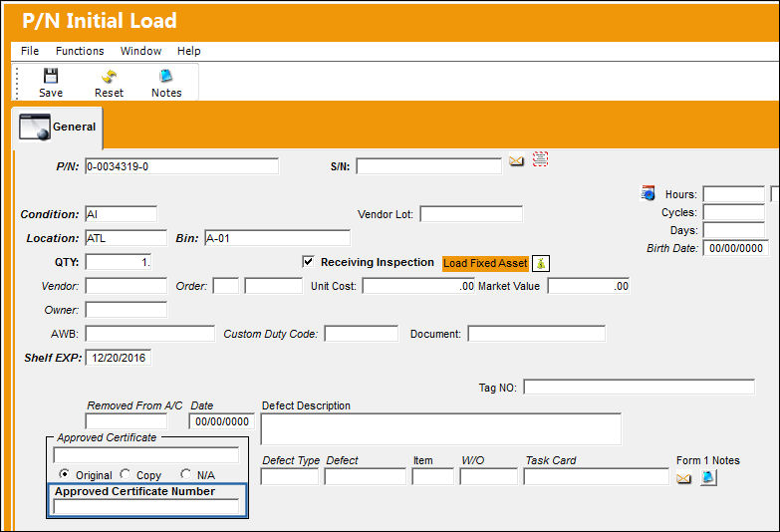
Task: Switch to the General tab
Action: point(57,128)
